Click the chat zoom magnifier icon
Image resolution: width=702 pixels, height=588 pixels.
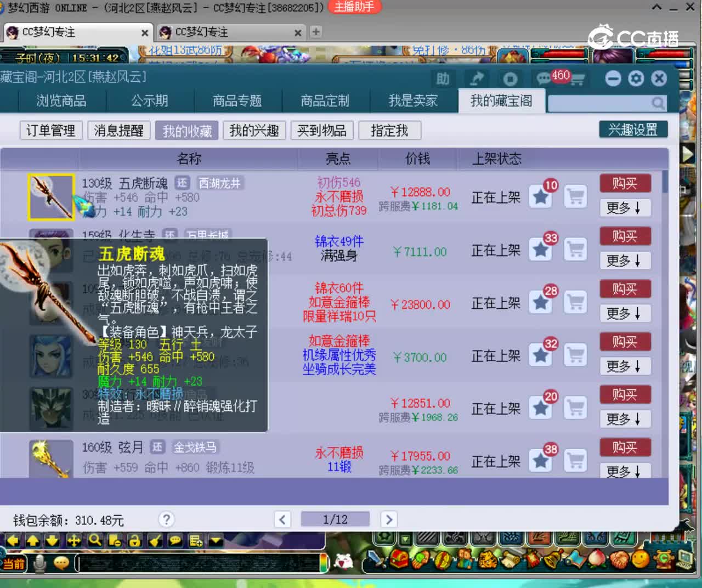coord(95,540)
